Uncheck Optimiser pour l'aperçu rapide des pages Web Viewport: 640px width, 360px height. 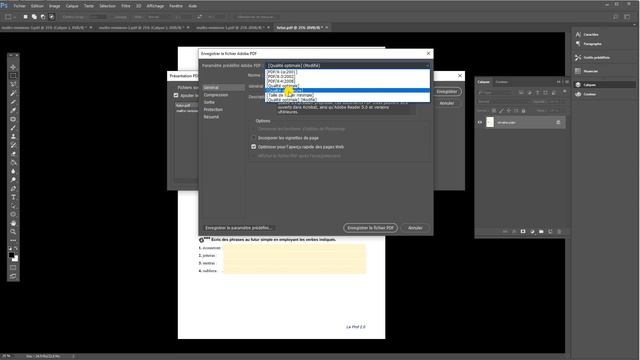[253, 147]
